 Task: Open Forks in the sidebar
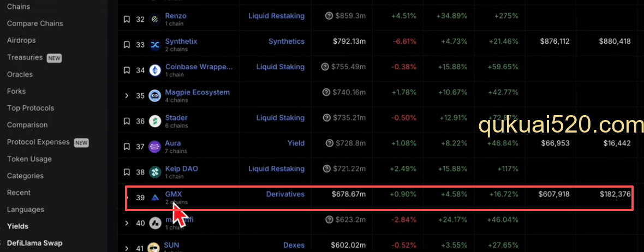(16, 91)
